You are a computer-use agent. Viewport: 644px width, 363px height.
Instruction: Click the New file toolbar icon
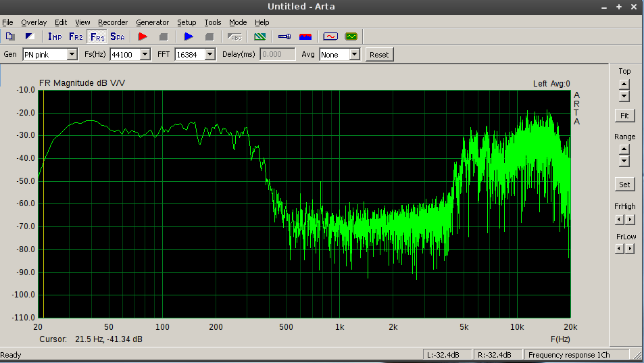[10, 37]
